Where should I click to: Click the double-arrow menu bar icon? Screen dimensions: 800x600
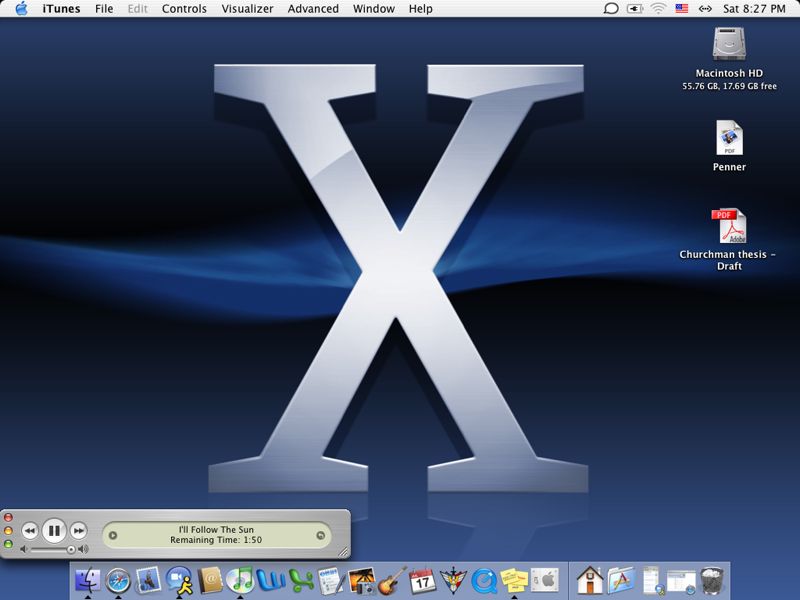(705, 9)
